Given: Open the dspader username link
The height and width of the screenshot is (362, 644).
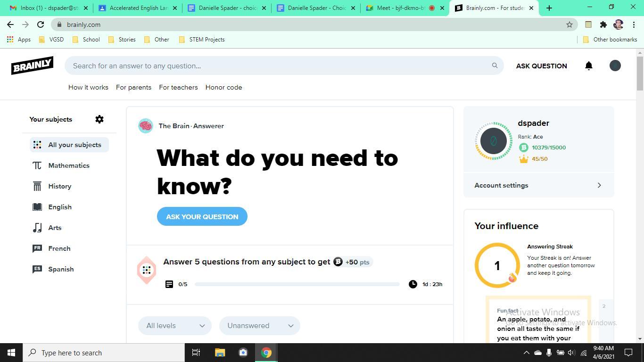Looking at the screenshot, I should click(533, 123).
